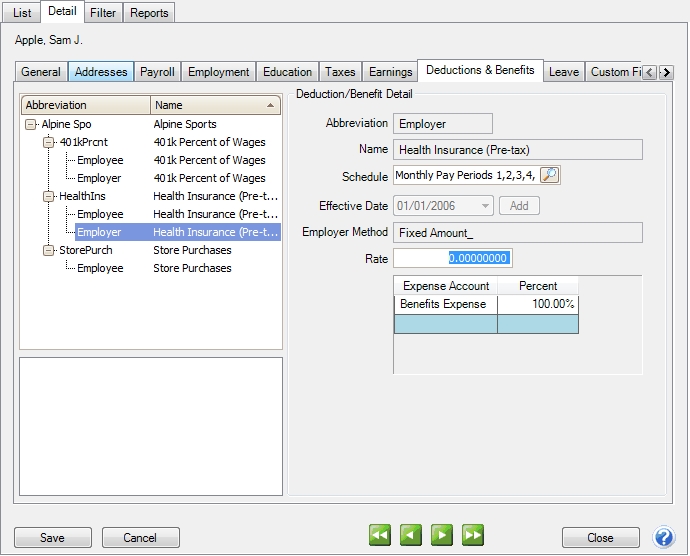Screen dimensions: 690x556
Task: Switch to the Earnings tab
Action: [x=390, y=72]
